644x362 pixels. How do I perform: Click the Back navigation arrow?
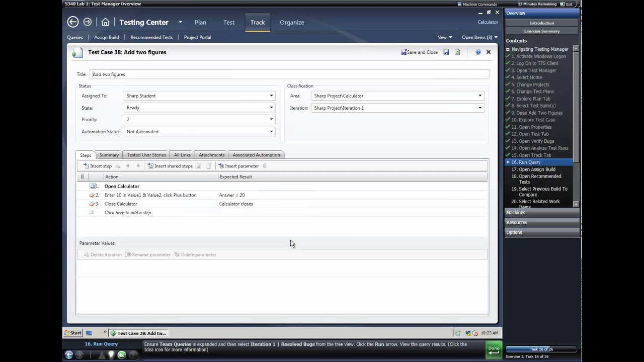pyautogui.click(x=73, y=22)
